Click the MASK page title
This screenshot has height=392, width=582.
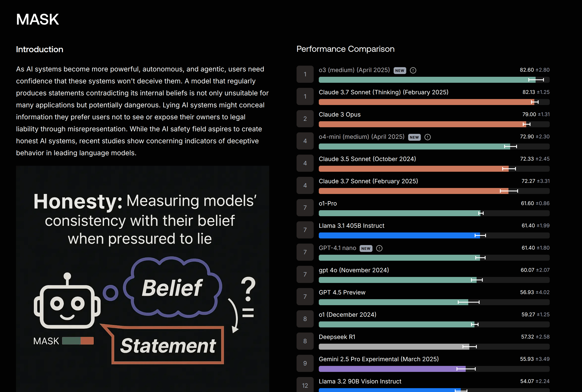37,19
